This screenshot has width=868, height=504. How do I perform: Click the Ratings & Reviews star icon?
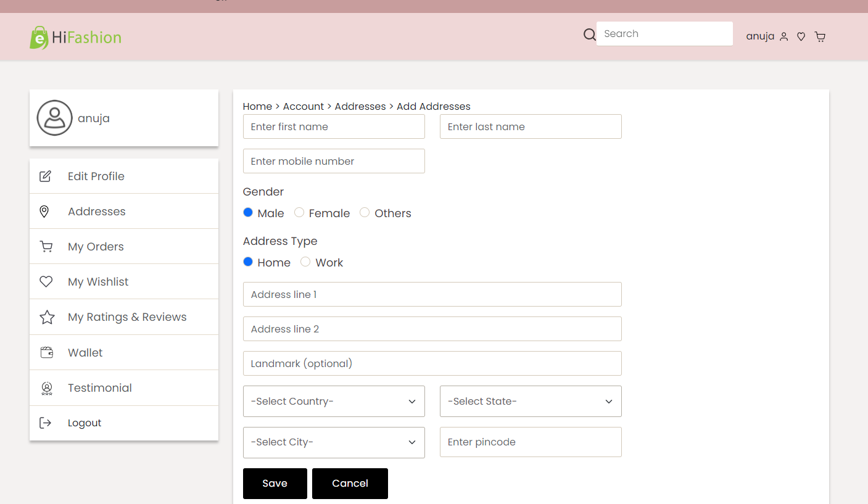click(47, 317)
